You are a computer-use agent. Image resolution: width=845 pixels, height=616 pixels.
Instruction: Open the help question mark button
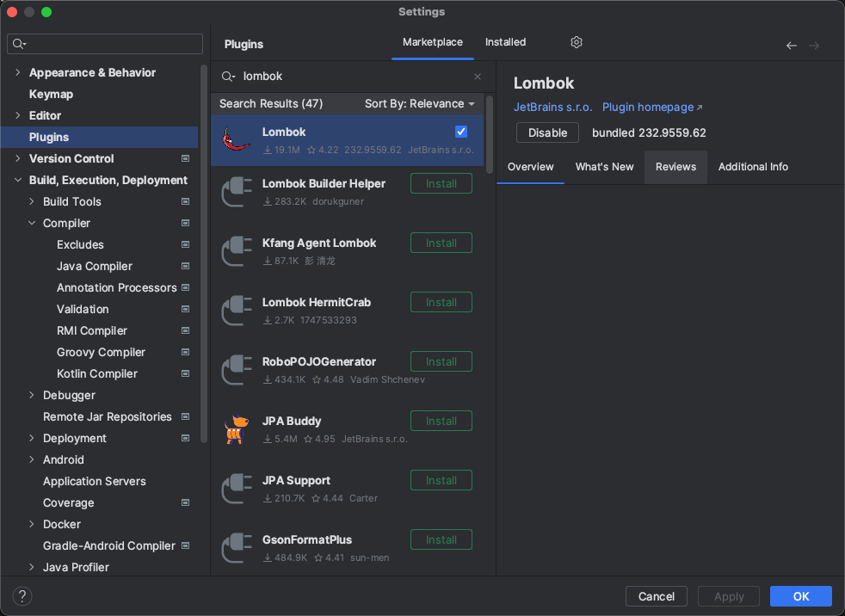22,596
